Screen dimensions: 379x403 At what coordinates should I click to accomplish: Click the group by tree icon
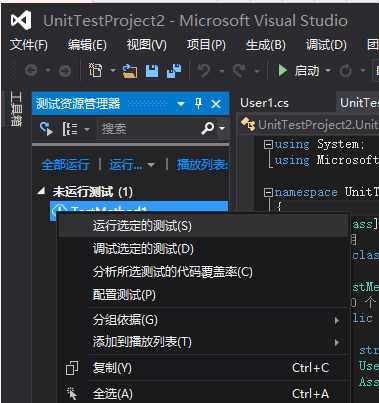tap(70, 129)
